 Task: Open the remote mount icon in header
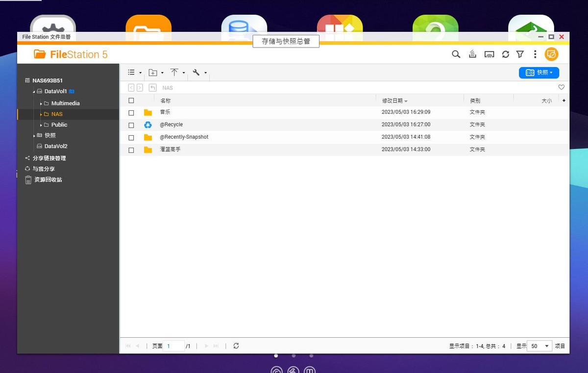click(x=472, y=54)
